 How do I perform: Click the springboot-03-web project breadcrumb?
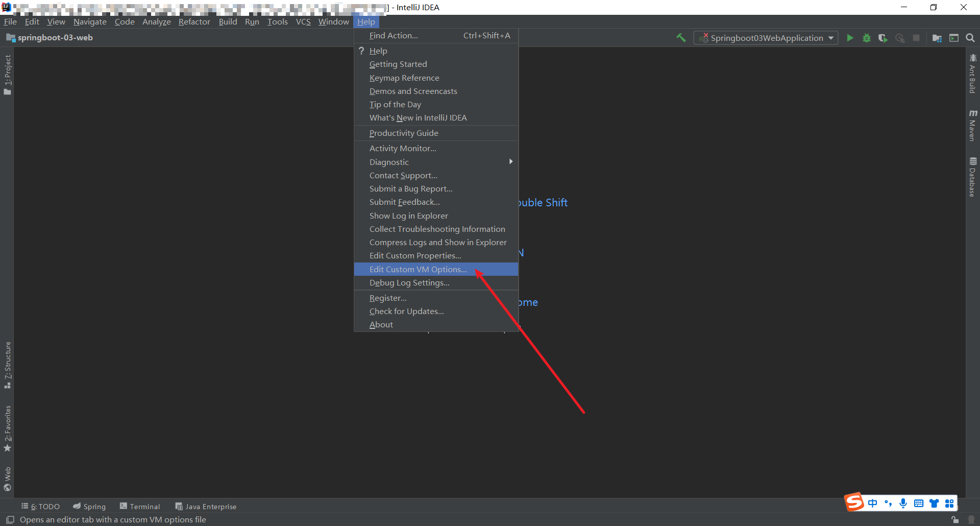pyautogui.click(x=50, y=38)
